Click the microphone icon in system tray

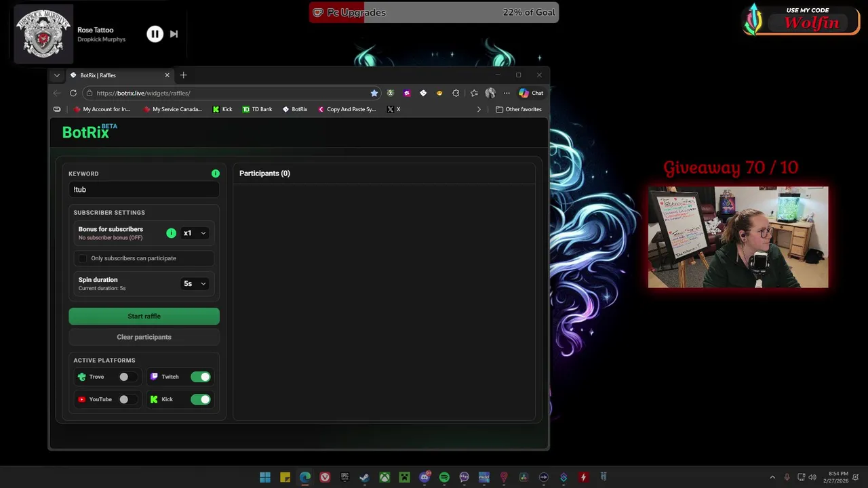787,477
